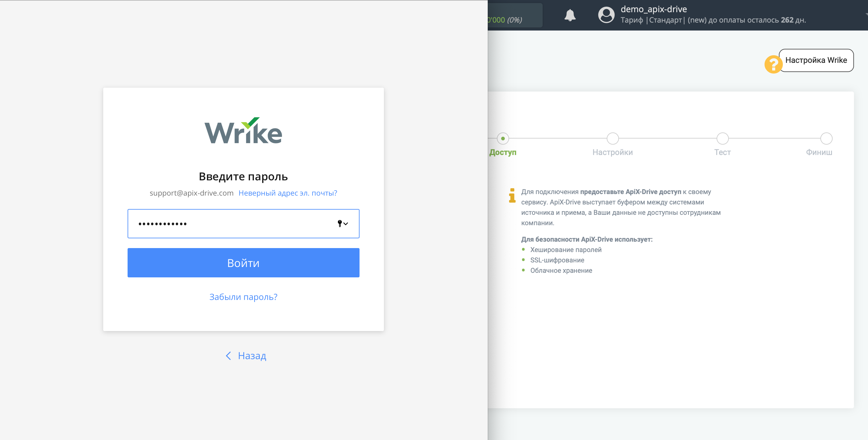Viewport: 868px width, 440px height.
Task: Open the Забыли пароль? link
Action: [x=243, y=297]
